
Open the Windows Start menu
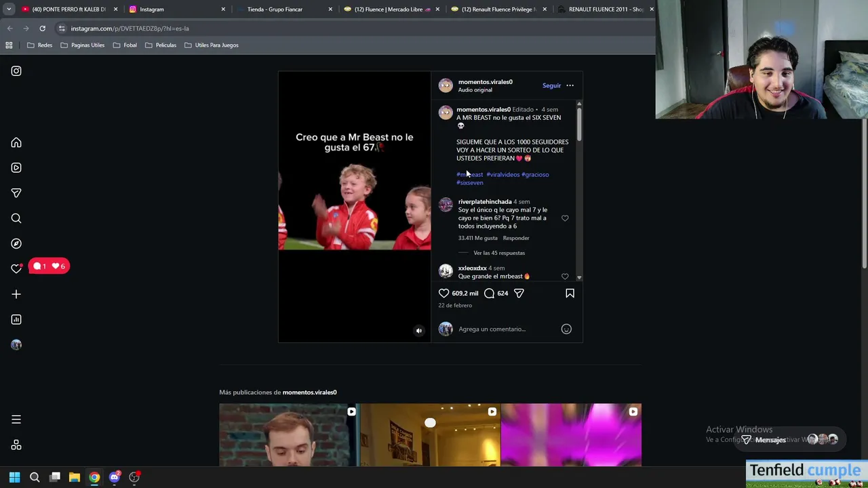(x=14, y=477)
